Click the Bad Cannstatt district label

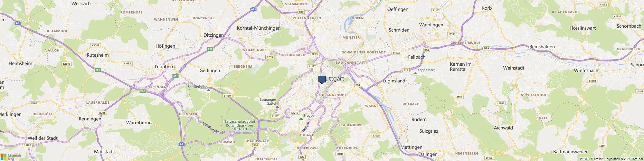(351, 62)
